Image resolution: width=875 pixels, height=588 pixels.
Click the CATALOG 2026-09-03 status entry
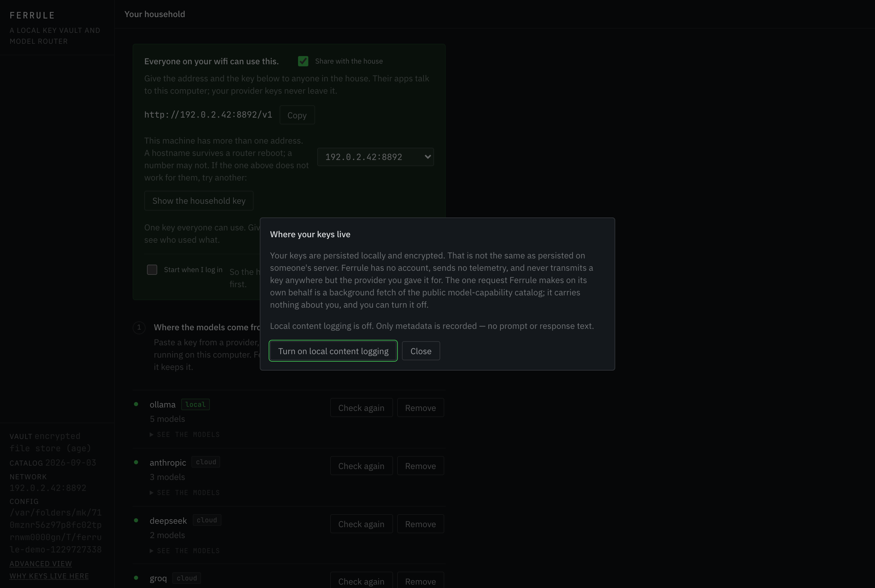pos(53,463)
